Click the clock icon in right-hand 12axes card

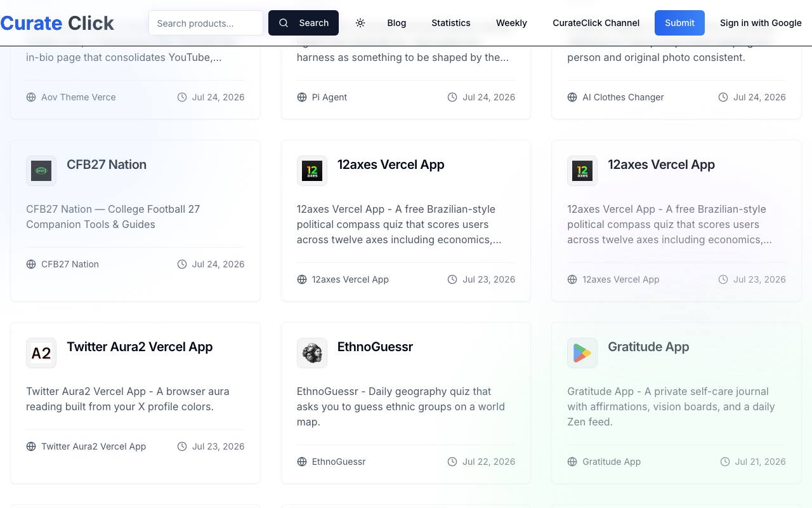coord(723,279)
